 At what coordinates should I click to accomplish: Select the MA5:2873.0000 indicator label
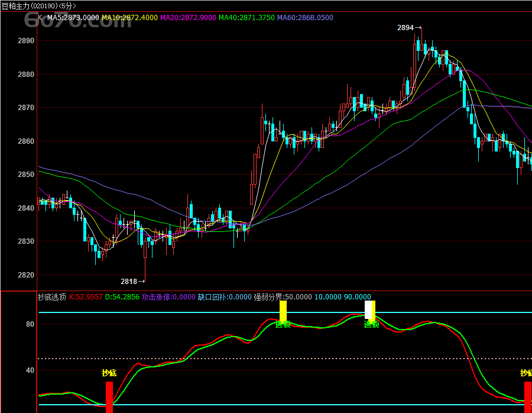click(73, 18)
